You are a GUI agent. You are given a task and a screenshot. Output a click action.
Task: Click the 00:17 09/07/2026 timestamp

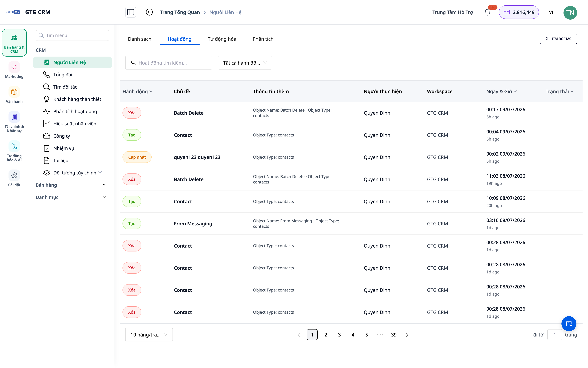coord(505,109)
